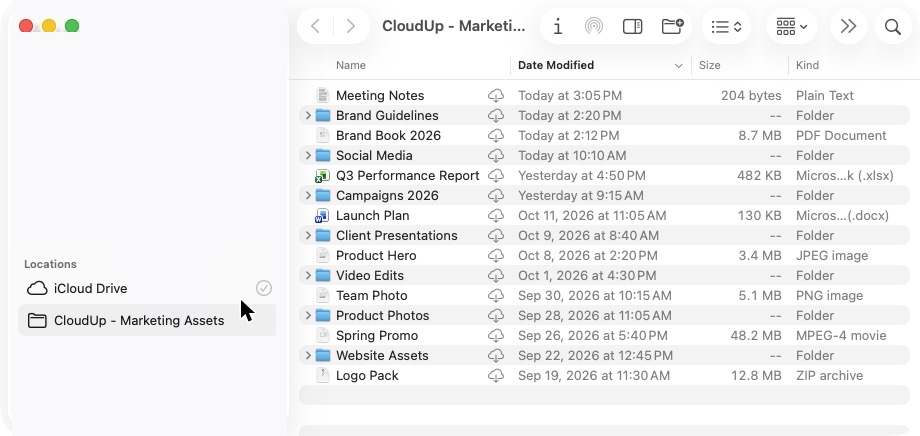The width and height of the screenshot is (920, 436).
Task: Download Team Photo via cloud icon
Action: (496, 296)
